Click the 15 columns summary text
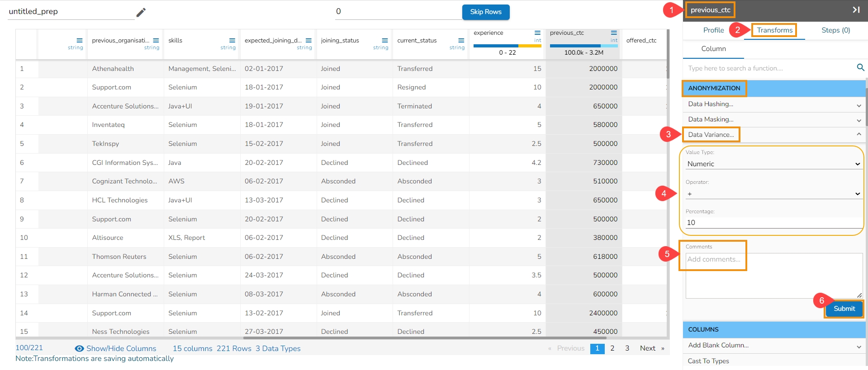The width and height of the screenshot is (868, 370). coord(192,349)
